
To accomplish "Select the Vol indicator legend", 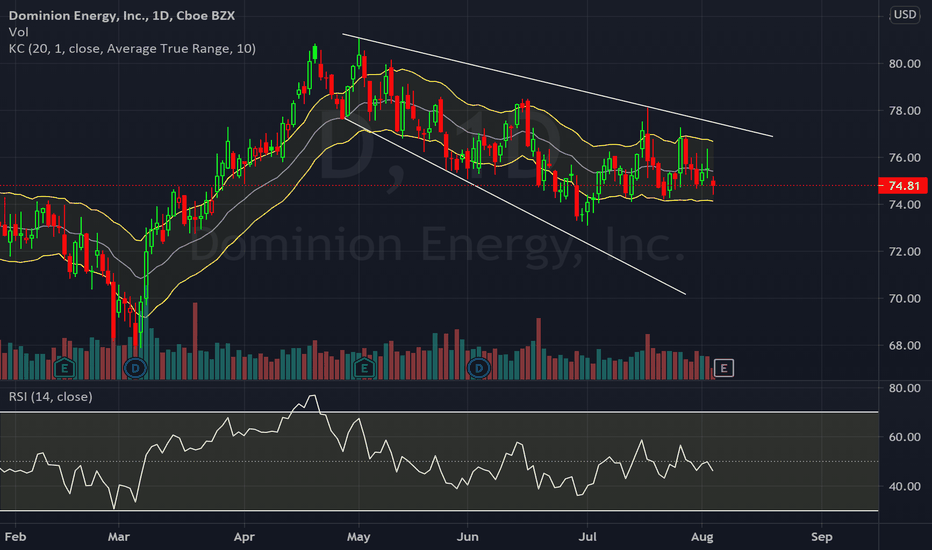I will pyautogui.click(x=18, y=32).
